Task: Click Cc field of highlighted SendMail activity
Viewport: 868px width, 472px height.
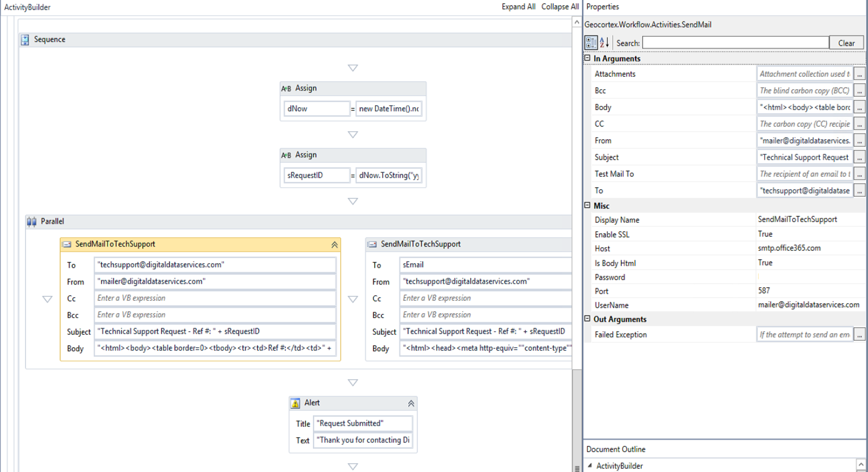Action: (215, 298)
